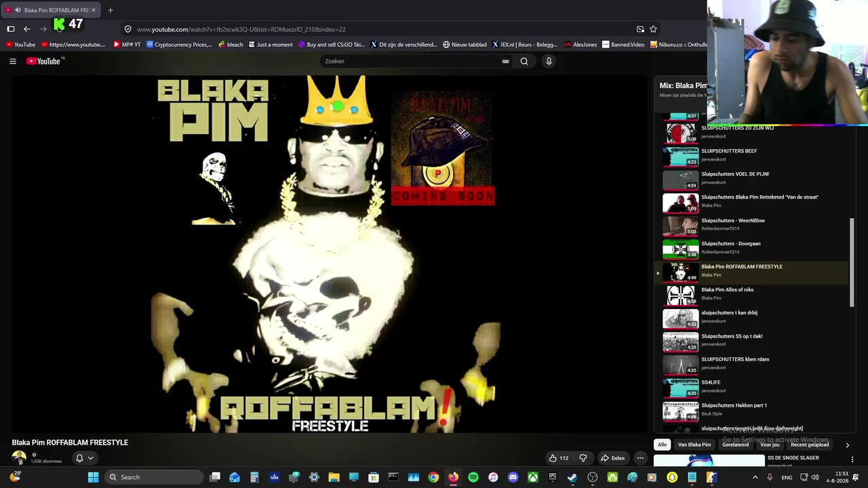
Task: Focus the Zoeken search field
Action: (411, 61)
